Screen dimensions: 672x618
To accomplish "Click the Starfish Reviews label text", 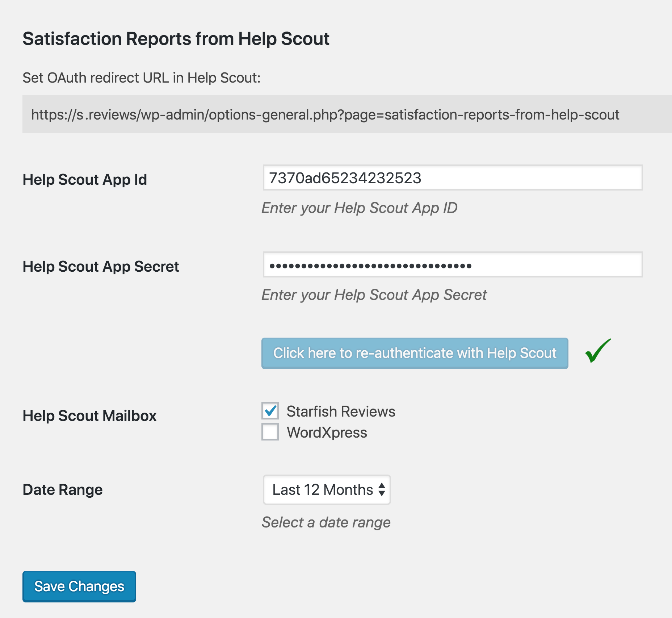I will (341, 412).
